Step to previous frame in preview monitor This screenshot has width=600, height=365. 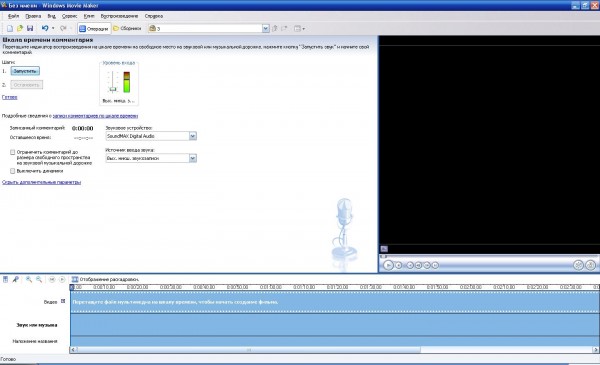click(418, 265)
